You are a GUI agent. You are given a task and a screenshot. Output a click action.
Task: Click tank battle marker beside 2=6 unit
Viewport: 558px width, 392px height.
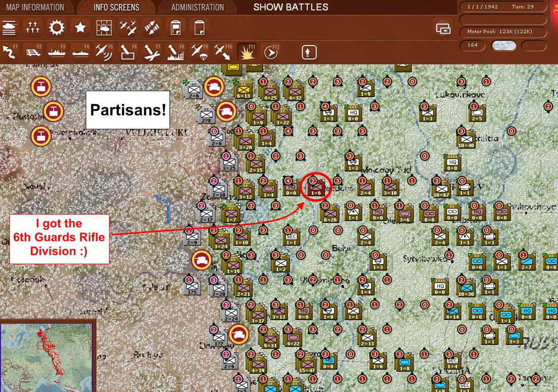(214, 87)
